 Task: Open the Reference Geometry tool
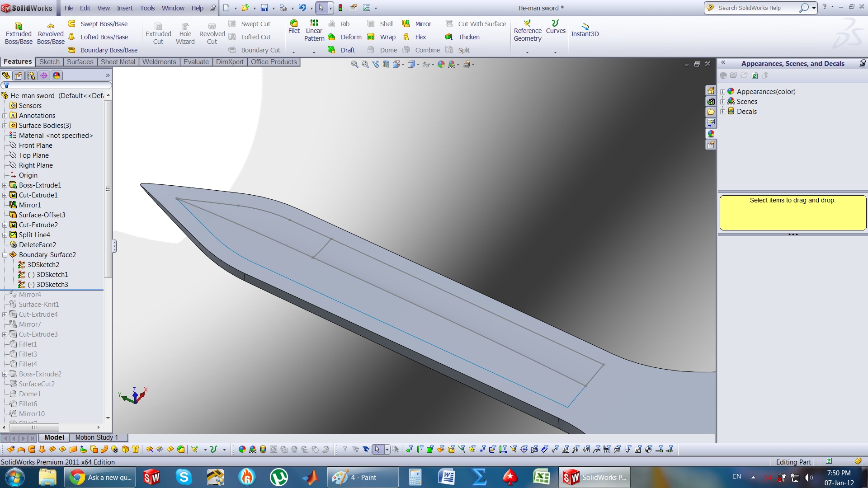[527, 31]
